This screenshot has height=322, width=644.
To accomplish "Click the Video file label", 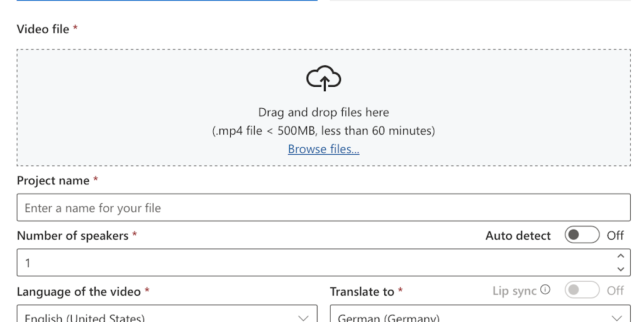I will (x=43, y=29).
